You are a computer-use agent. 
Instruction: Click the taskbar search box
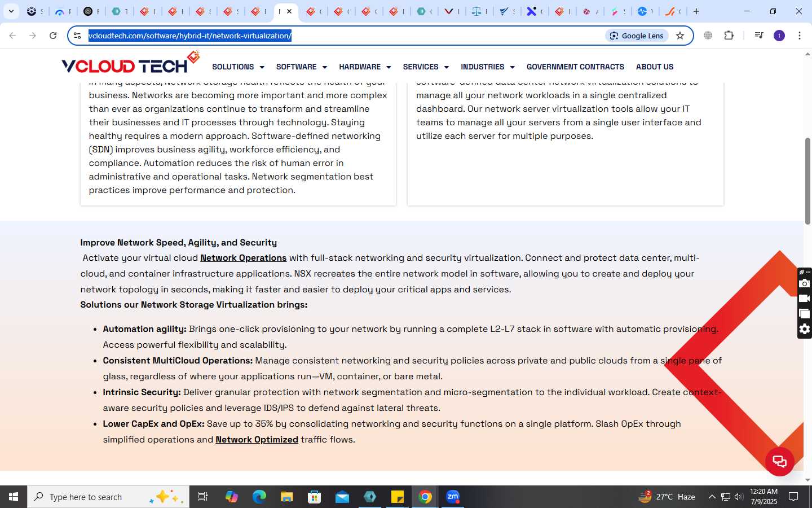[x=108, y=497]
